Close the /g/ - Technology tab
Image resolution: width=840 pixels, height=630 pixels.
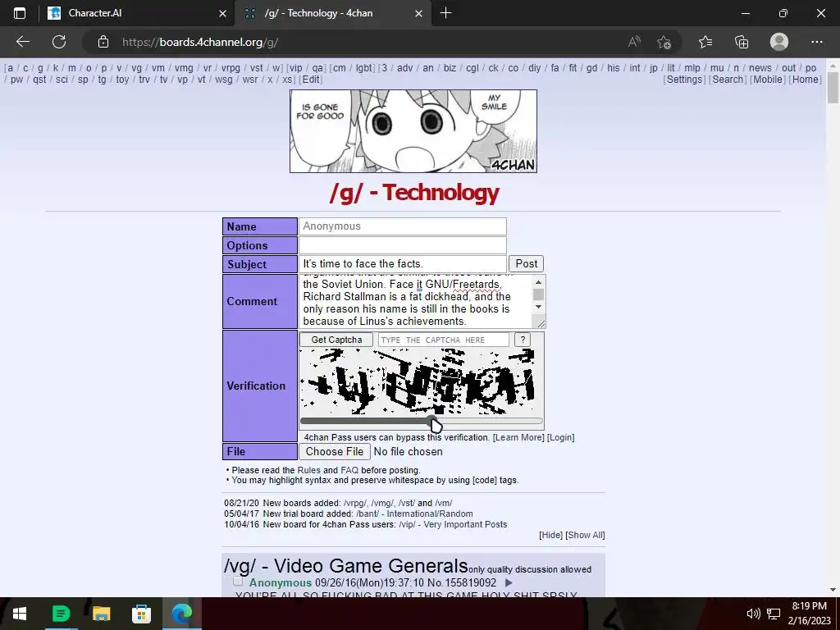[419, 13]
